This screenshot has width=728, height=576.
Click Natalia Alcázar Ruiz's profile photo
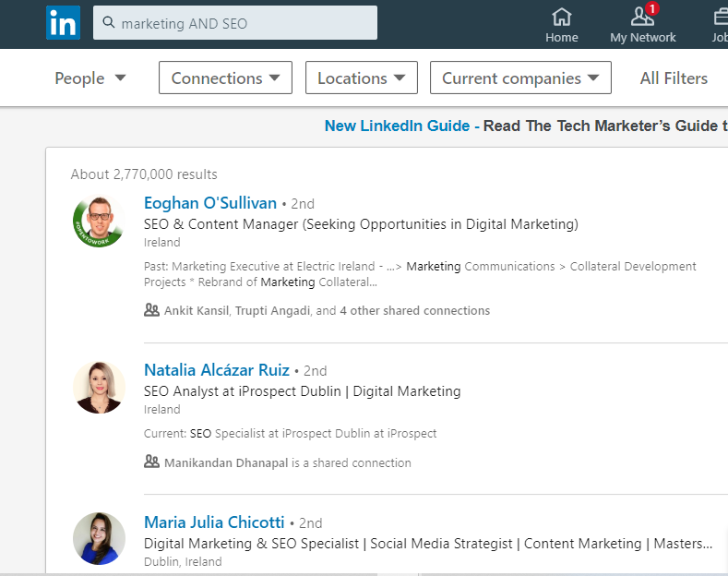[x=99, y=387]
